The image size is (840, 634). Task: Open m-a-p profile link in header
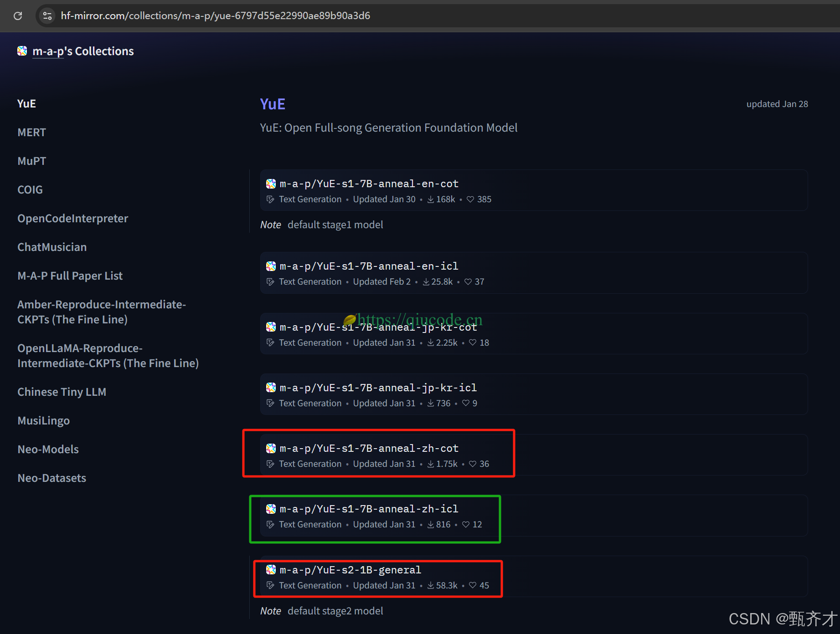pyautogui.click(x=48, y=51)
